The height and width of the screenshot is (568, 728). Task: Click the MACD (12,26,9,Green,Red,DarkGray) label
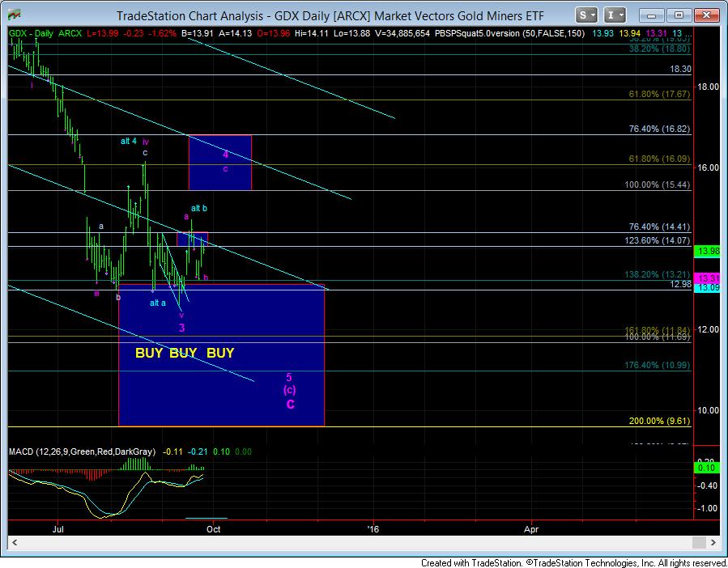(x=82, y=451)
